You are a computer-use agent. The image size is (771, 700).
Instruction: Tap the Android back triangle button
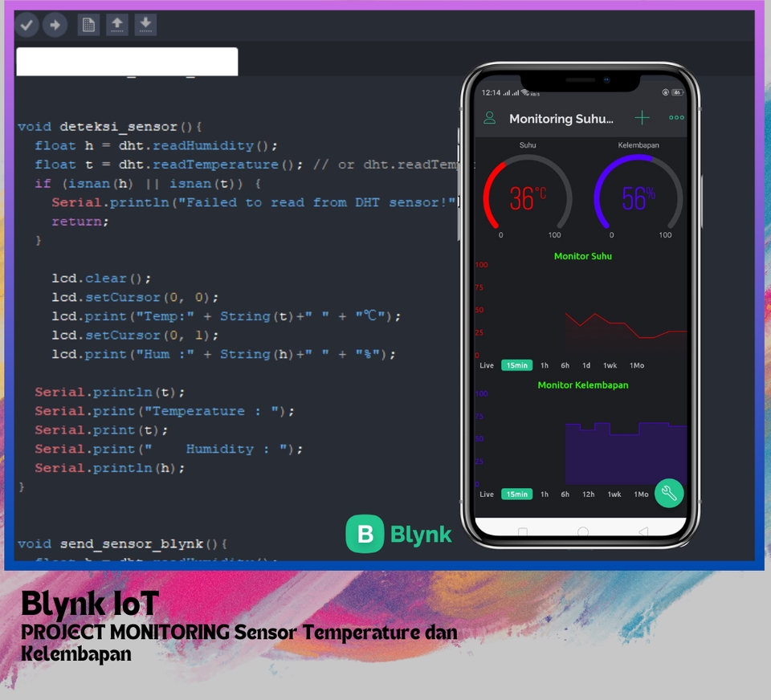[x=643, y=531]
